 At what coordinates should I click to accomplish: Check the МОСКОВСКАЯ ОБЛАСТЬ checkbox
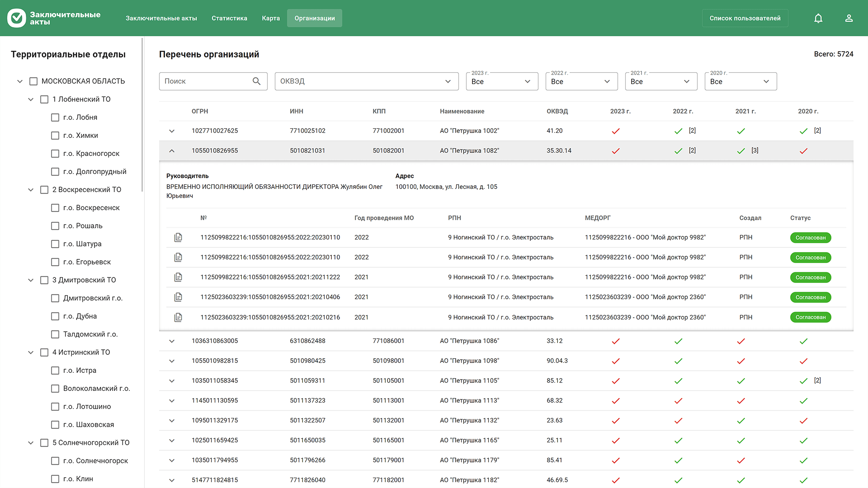point(33,81)
